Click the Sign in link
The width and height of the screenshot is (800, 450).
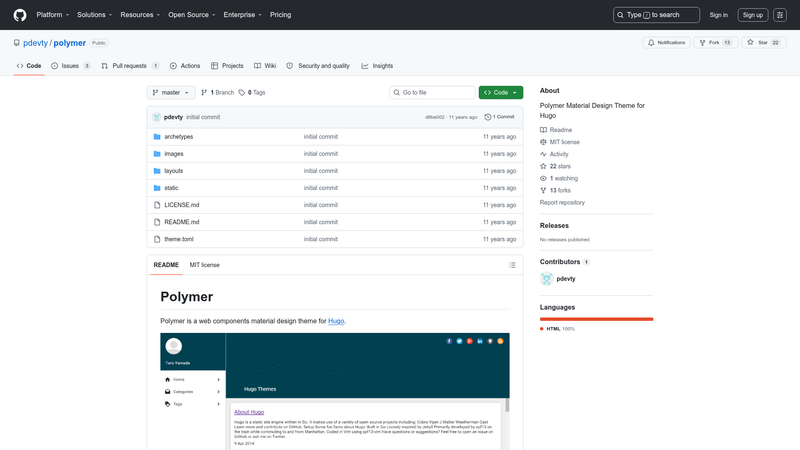click(718, 15)
